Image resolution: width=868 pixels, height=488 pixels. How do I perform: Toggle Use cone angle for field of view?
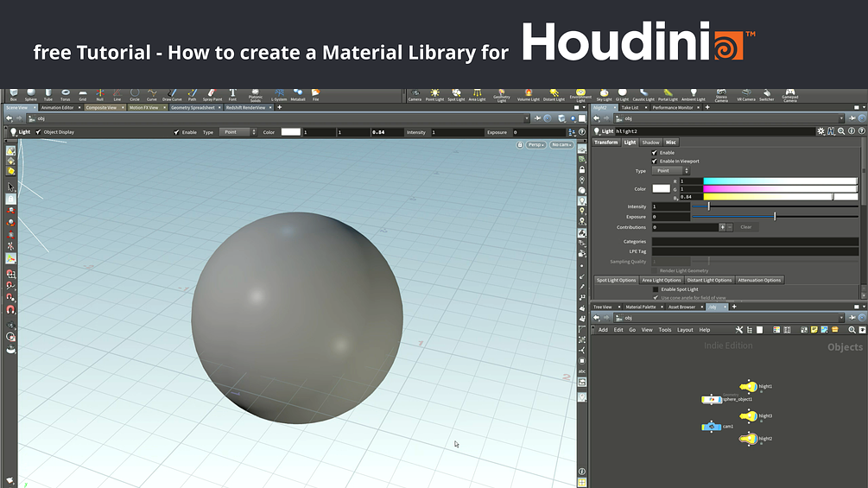656,298
